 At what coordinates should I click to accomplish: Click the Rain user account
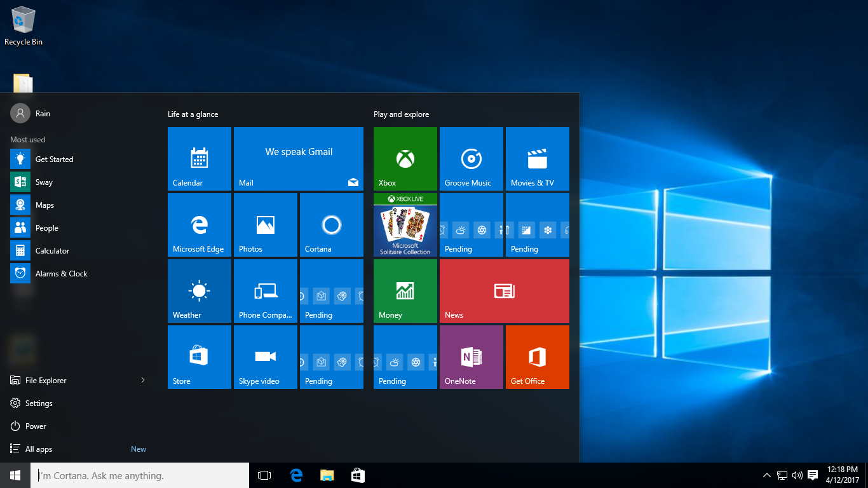(x=31, y=113)
